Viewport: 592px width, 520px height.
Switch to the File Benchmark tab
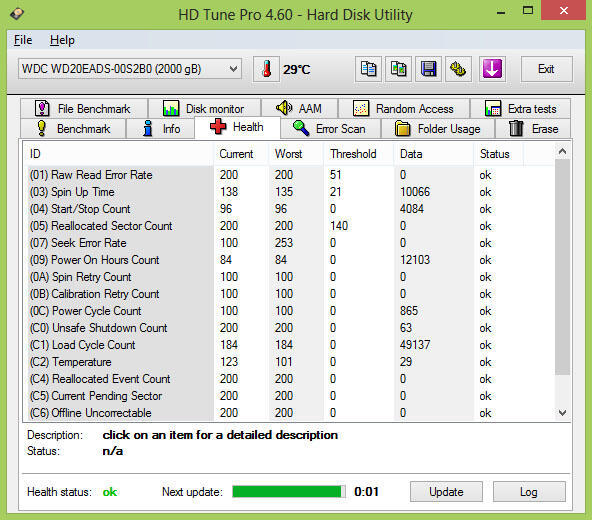tap(84, 109)
